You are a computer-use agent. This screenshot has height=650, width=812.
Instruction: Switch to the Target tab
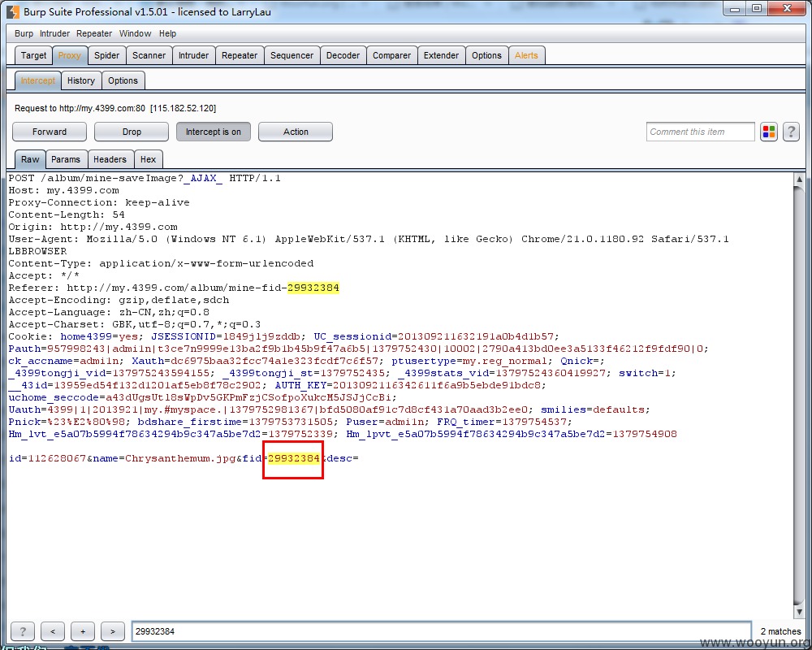pyautogui.click(x=33, y=55)
